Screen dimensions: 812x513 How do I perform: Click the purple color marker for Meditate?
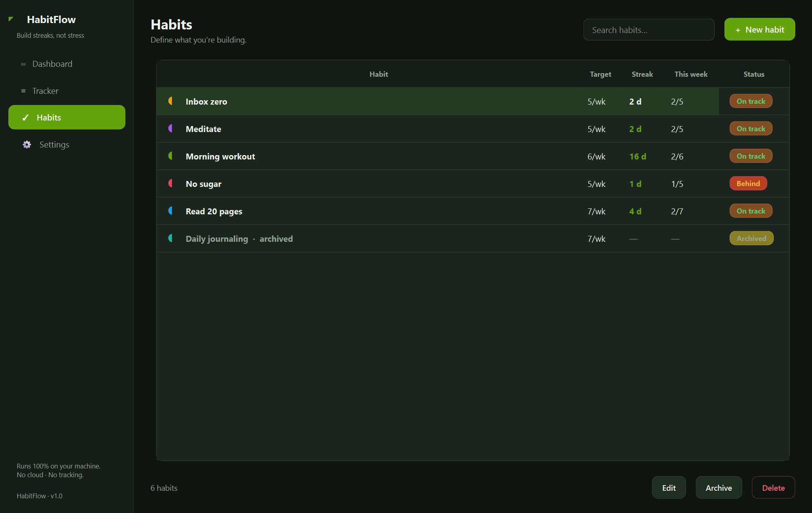coord(170,128)
